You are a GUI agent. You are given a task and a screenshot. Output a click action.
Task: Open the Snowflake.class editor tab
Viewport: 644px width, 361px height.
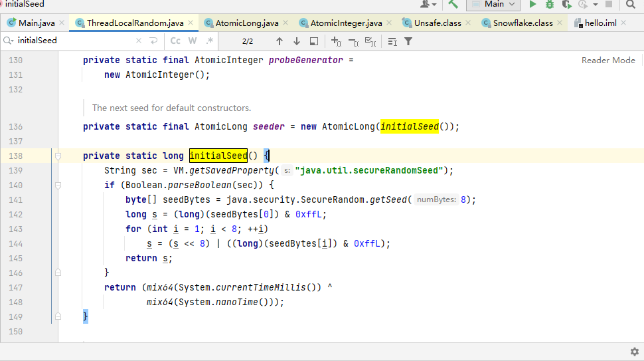point(523,23)
